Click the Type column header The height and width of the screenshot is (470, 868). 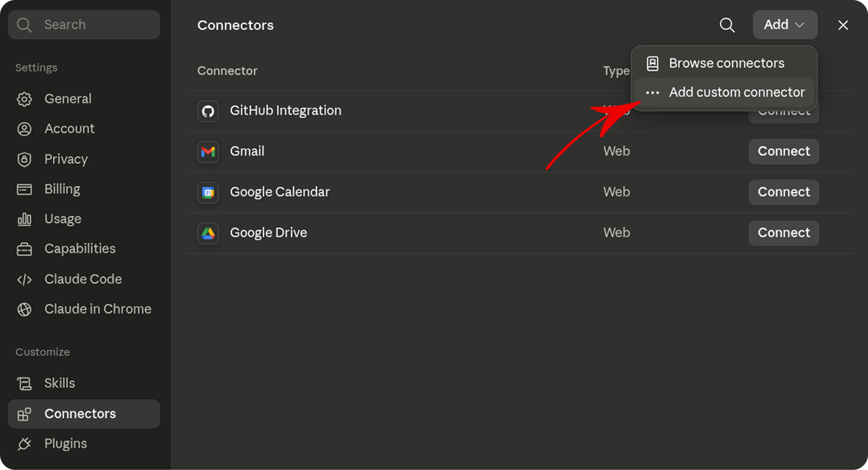point(616,71)
